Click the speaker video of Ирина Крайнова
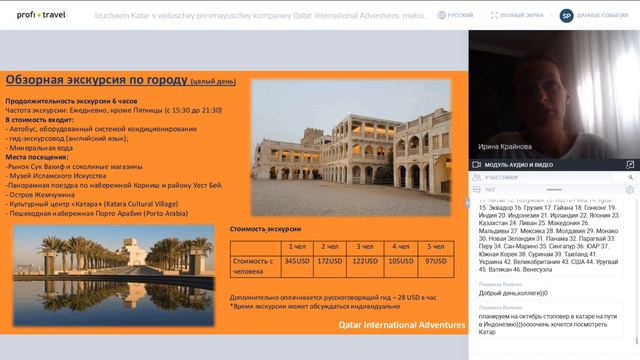 tap(554, 94)
